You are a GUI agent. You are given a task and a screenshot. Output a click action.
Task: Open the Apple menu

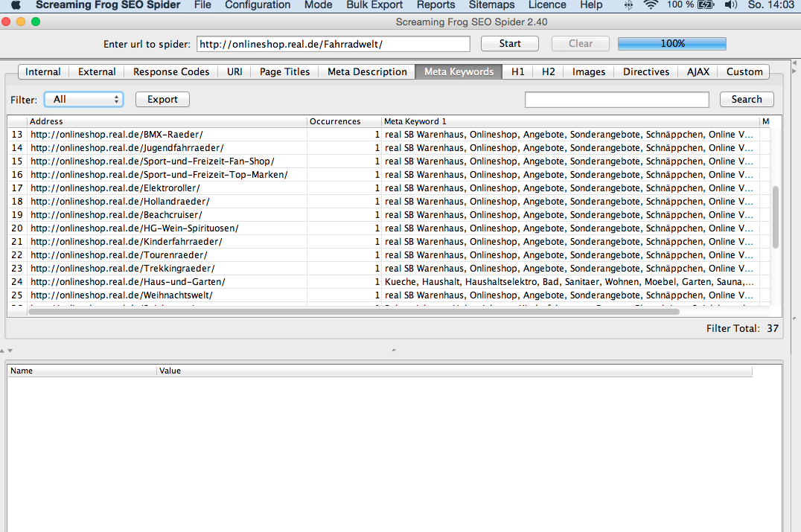tap(16, 5)
